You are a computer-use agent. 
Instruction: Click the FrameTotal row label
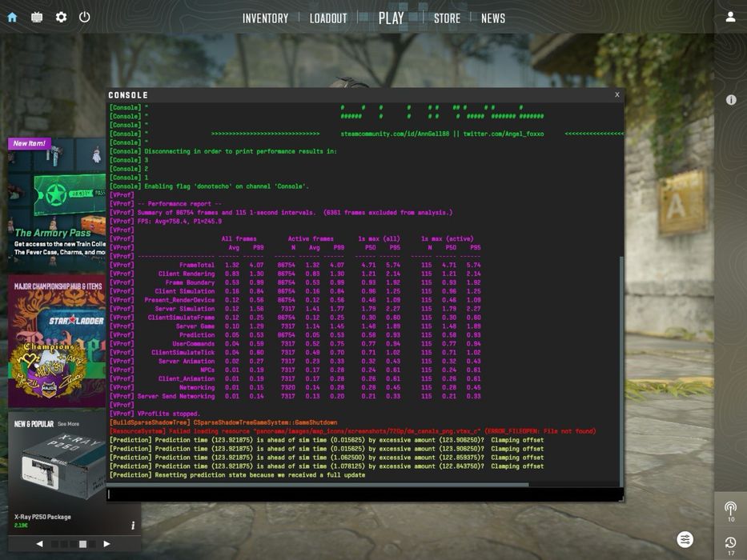coord(197,265)
